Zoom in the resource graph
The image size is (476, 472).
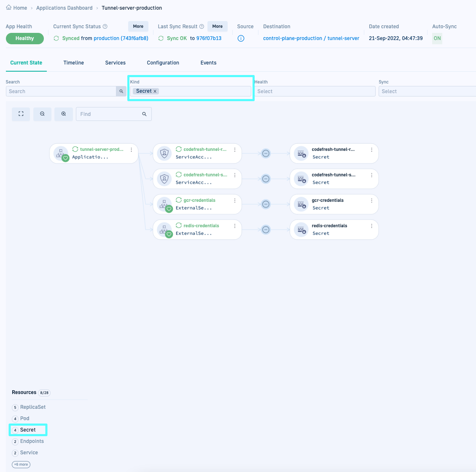(64, 114)
